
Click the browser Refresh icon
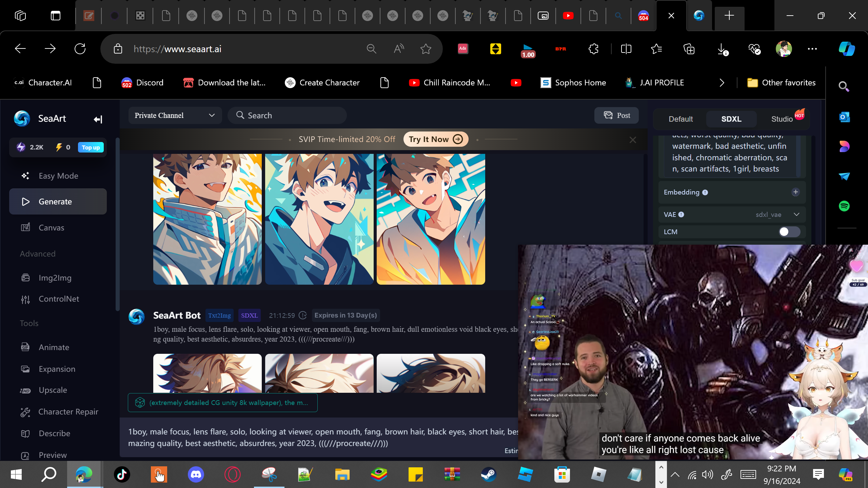[80, 49]
